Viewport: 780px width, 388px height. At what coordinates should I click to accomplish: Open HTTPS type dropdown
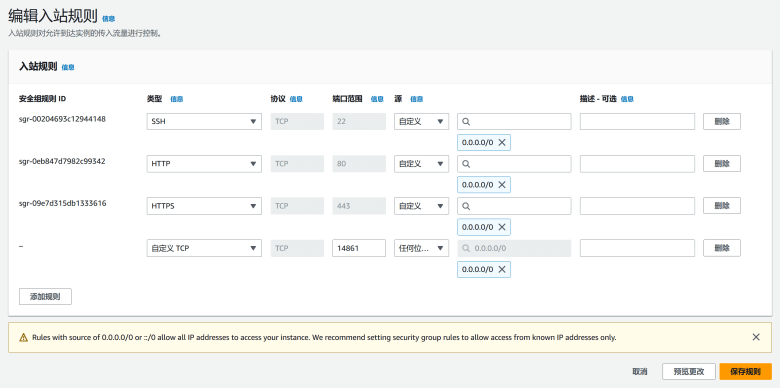click(204, 206)
